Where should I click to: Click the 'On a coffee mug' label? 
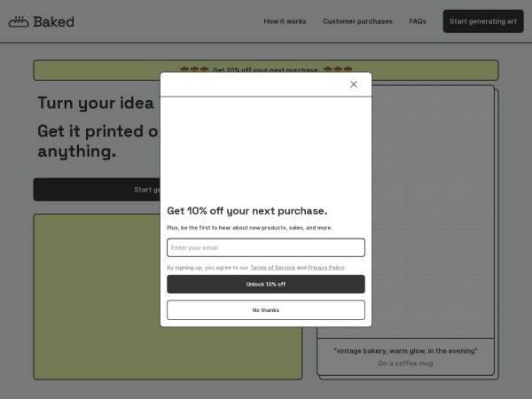point(405,364)
